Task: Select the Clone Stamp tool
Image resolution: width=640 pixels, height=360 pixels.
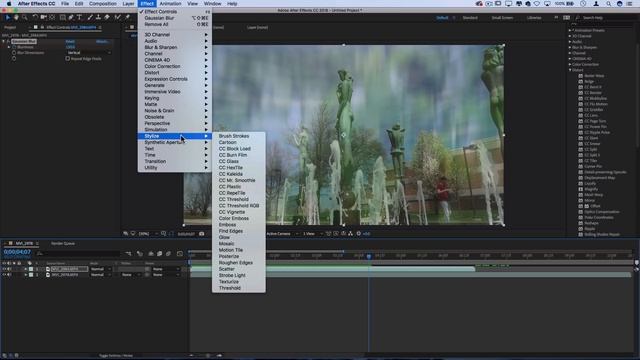Action: point(98,18)
